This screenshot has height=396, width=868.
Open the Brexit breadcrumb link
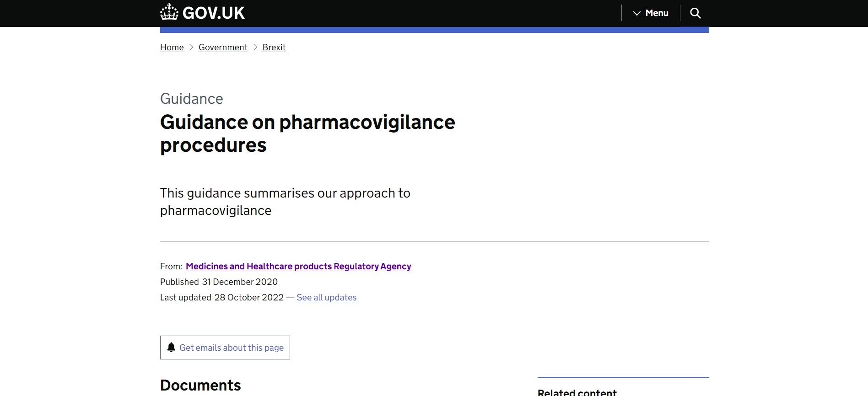[274, 48]
